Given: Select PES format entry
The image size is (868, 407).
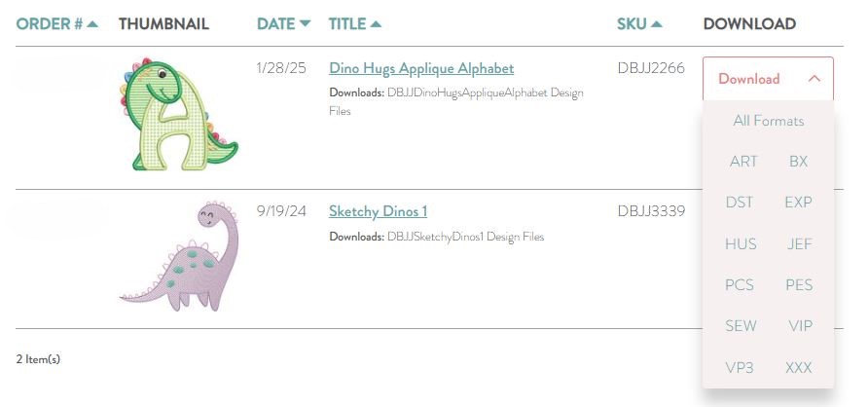Looking at the screenshot, I should pyautogui.click(x=799, y=284).
